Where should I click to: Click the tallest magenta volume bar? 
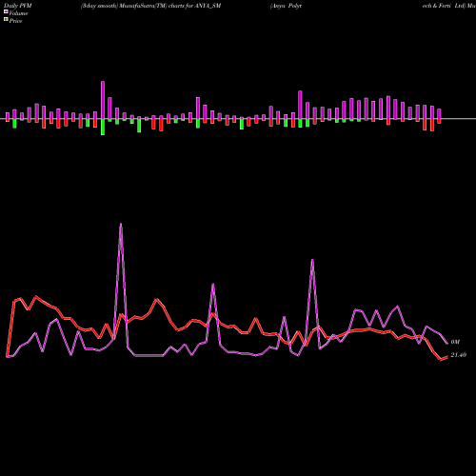pyautogui.click(x=103, y=100)
